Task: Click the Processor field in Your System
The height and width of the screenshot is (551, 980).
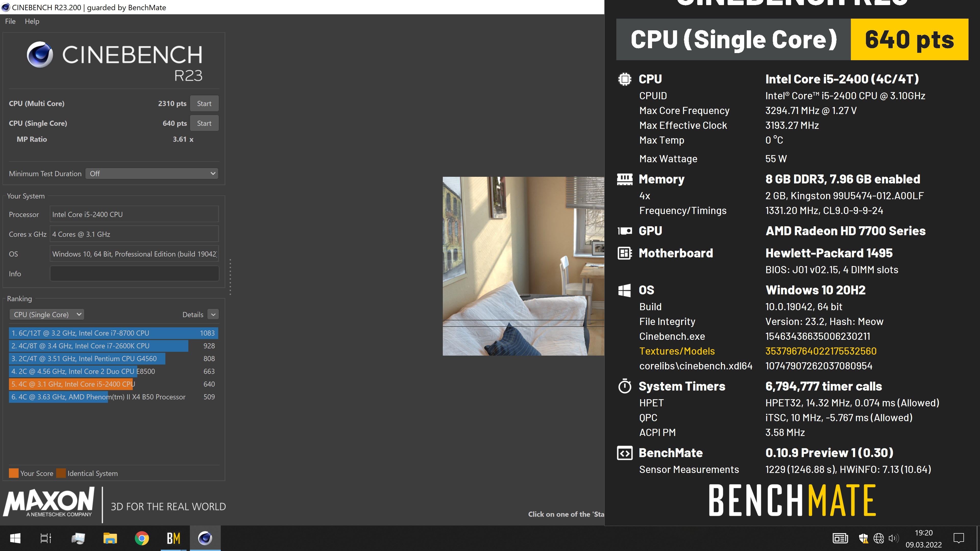Action: [x=134, y=214]
